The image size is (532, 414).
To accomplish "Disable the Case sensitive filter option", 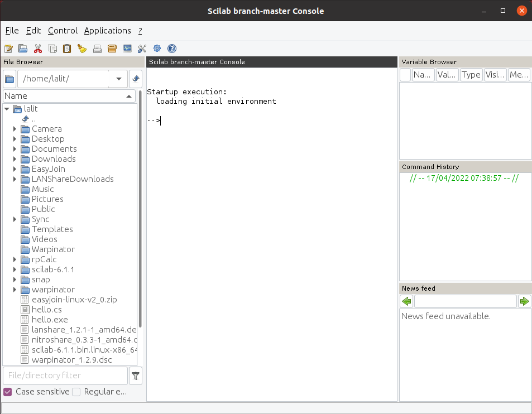I will pyautogui.click(x=7, y=392).
